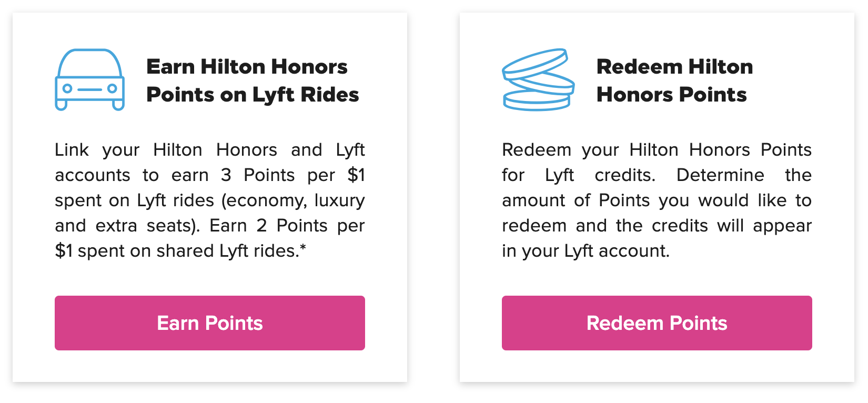Screen dimensions: 868x403
Task: Select the car icon's left headlight
Action: click(67, 89)
